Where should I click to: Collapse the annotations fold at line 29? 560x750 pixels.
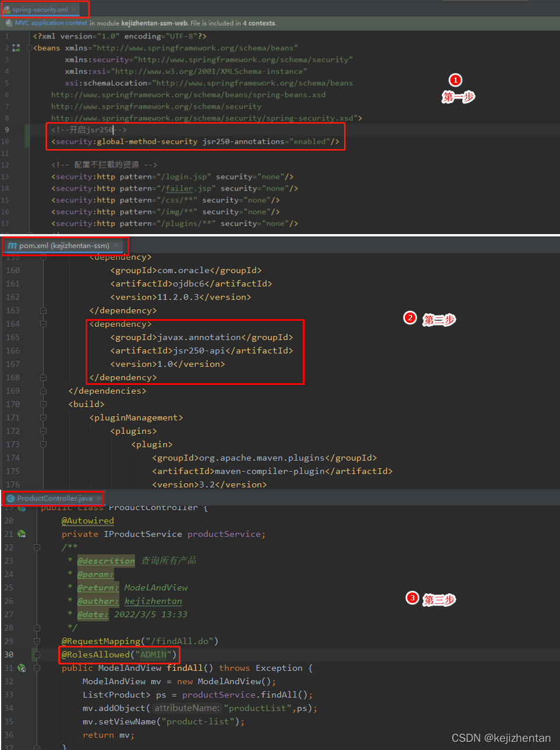pyautogui.click(x=37, y=641)
